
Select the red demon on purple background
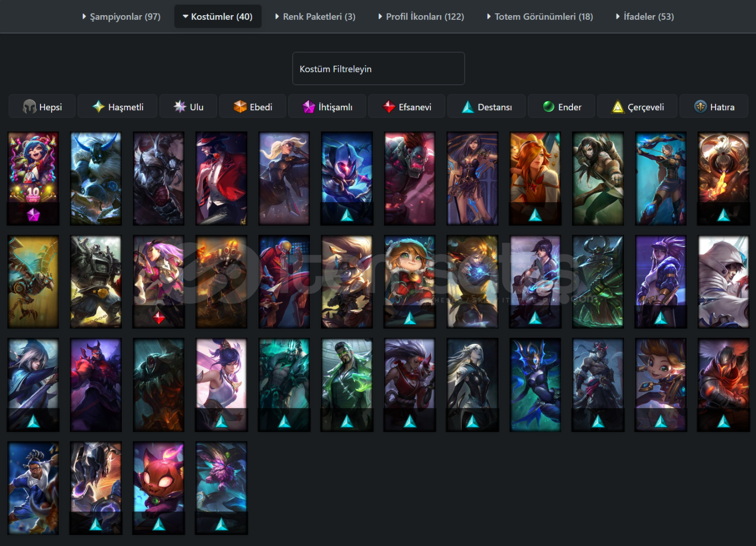(x=96, y=385)
